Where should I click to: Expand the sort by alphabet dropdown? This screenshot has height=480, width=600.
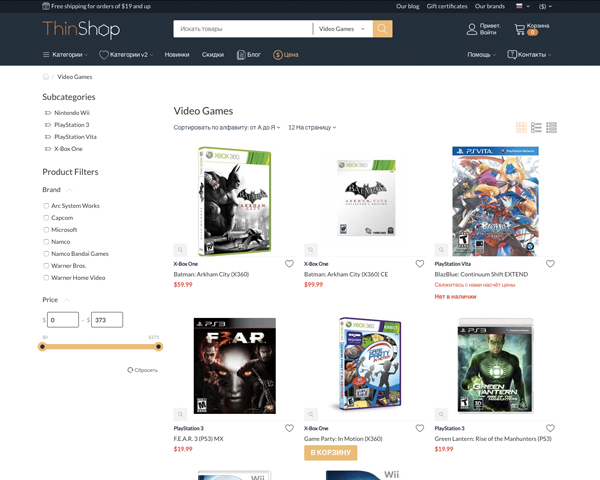pos(227,127)
